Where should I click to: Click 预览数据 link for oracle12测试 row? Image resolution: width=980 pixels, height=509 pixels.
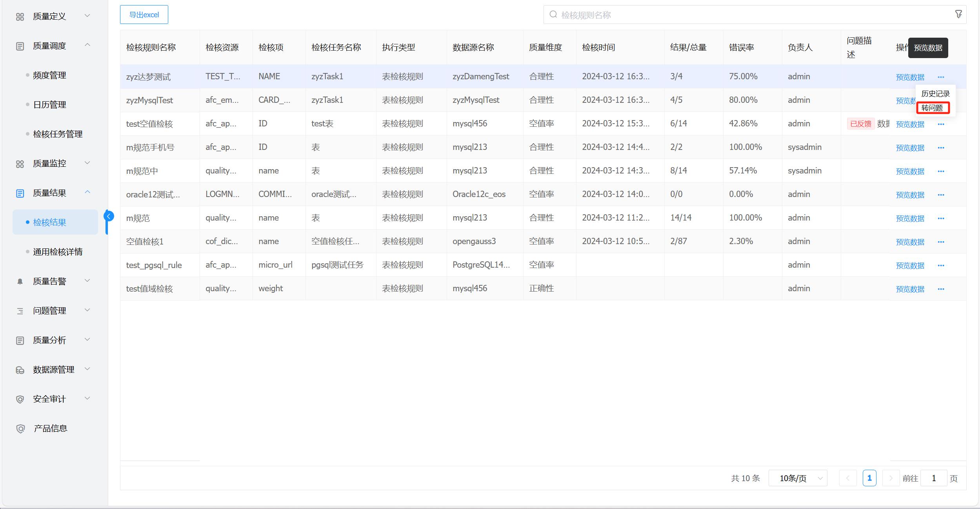[910, 195]
